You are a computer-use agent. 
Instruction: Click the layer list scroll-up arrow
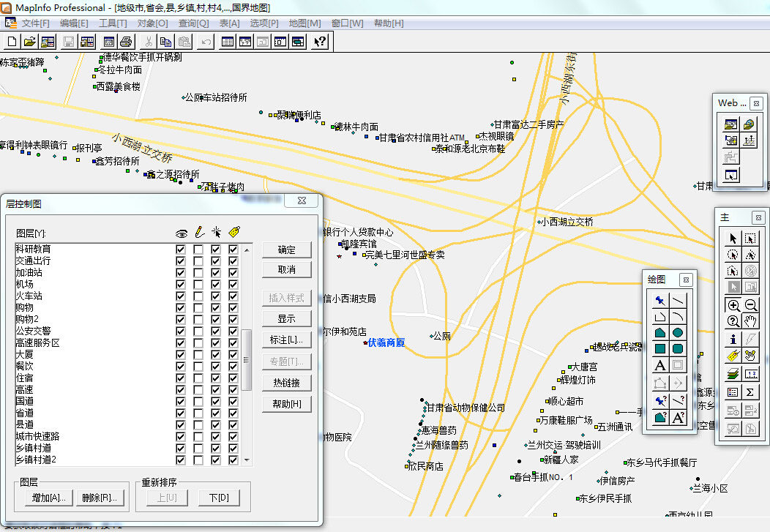(x=247, y=250)
